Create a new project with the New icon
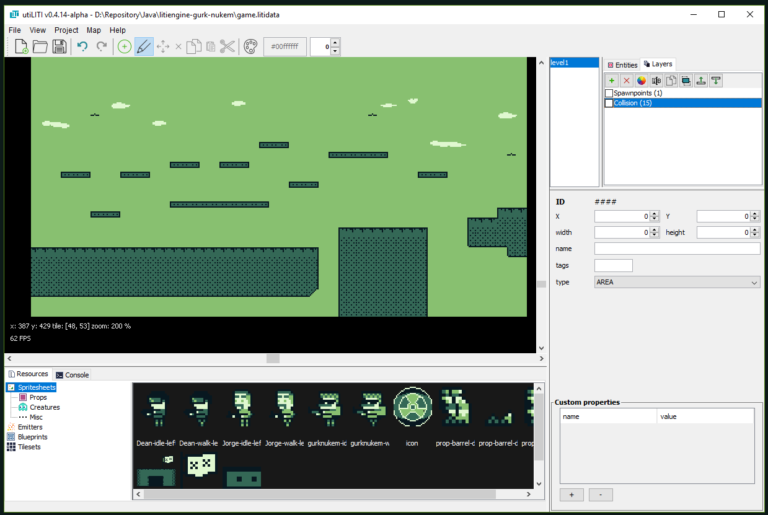 pos(21,47)
